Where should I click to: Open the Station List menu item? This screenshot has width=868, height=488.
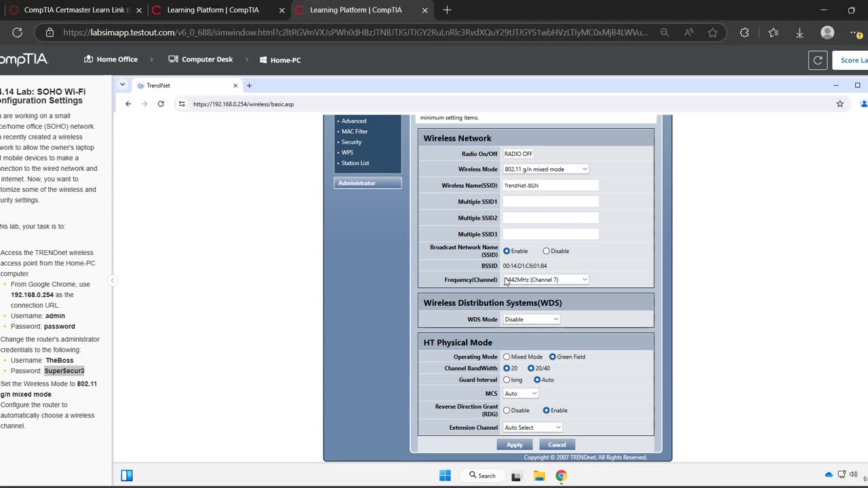point(355,163)
